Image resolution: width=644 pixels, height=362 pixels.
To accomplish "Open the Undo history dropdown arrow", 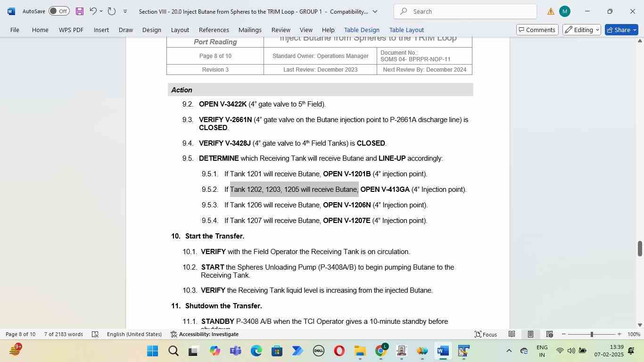I will (x=101, y=11).
